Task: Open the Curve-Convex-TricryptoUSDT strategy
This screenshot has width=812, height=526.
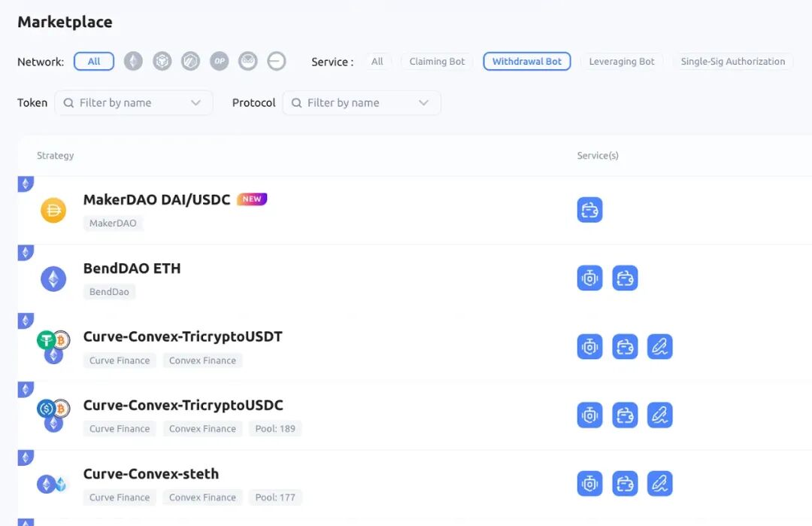Action: coord(183,337)
